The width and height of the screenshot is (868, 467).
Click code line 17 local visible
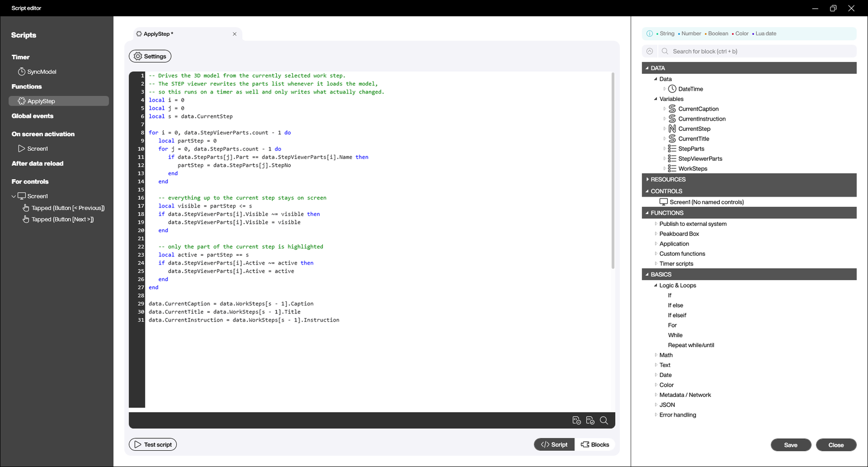pos(205,206)
